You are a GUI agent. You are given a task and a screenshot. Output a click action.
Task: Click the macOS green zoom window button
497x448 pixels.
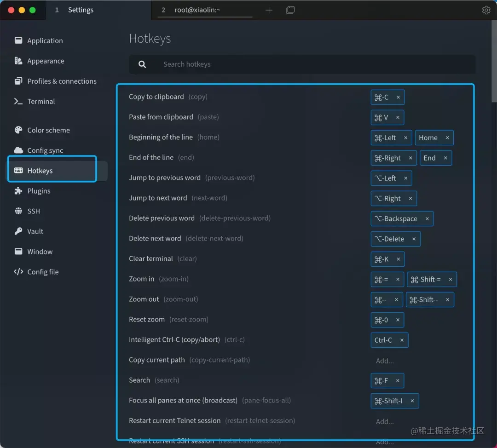click(32, 10)
